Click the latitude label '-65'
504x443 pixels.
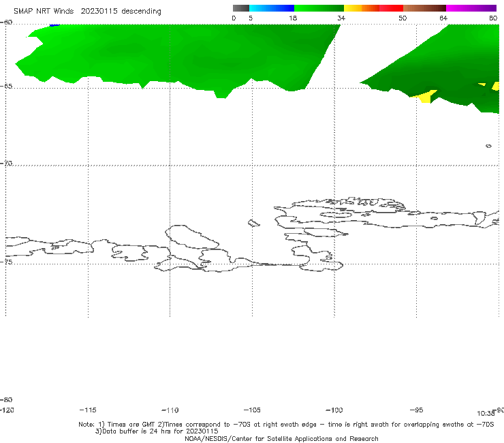click(x=6, y=87)
